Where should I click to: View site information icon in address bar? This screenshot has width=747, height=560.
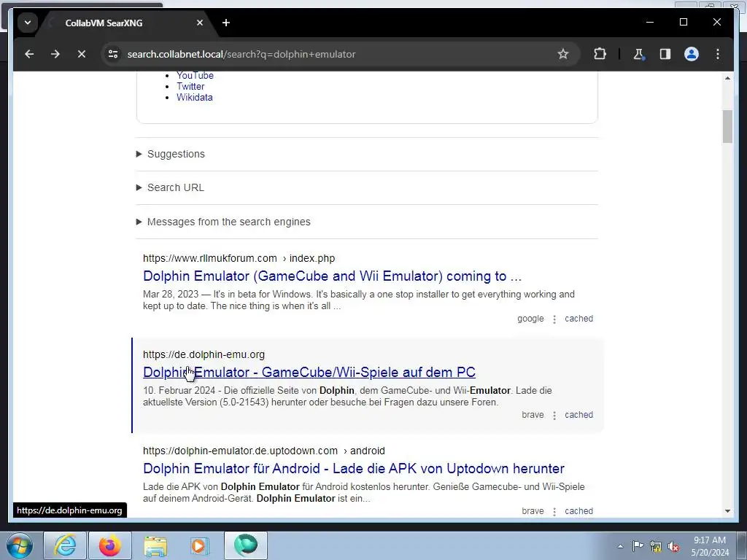[113, 54]
